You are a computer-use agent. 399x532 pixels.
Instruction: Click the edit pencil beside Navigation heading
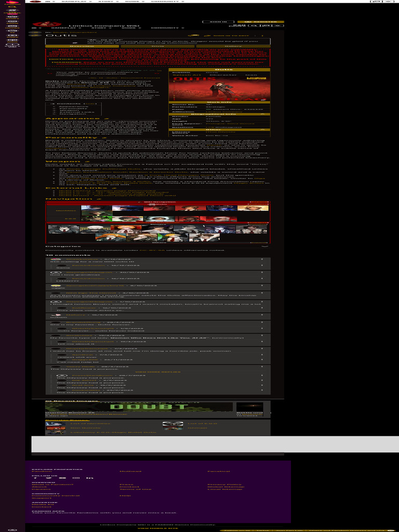pyautogui.click(x=99, y=198)
